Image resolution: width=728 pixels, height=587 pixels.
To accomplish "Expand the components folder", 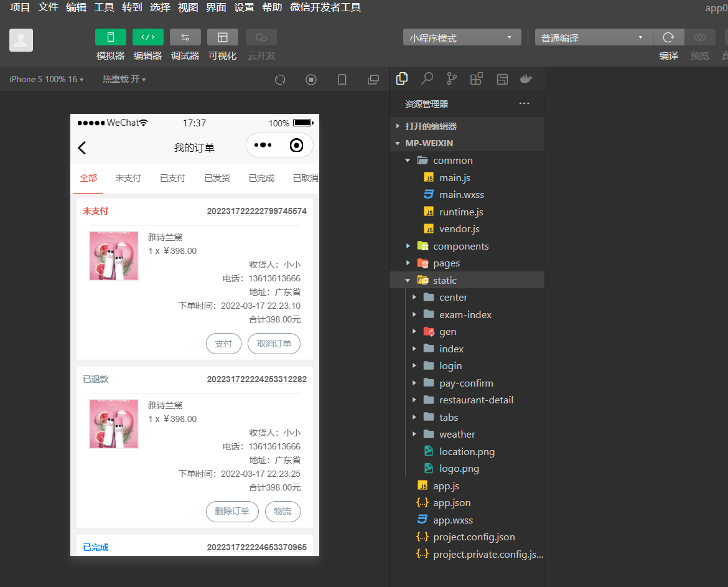I will (x=467, y=246).
